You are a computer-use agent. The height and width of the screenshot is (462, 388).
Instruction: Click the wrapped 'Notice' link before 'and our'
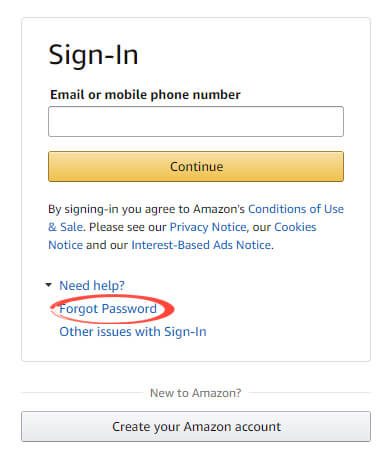(x=65, y=245)
